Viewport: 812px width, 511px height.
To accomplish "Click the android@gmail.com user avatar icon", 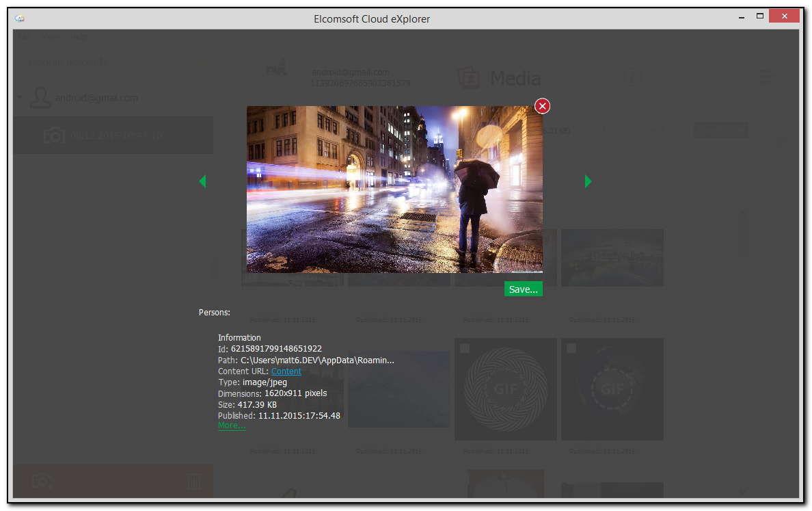I will coord(42,98).
